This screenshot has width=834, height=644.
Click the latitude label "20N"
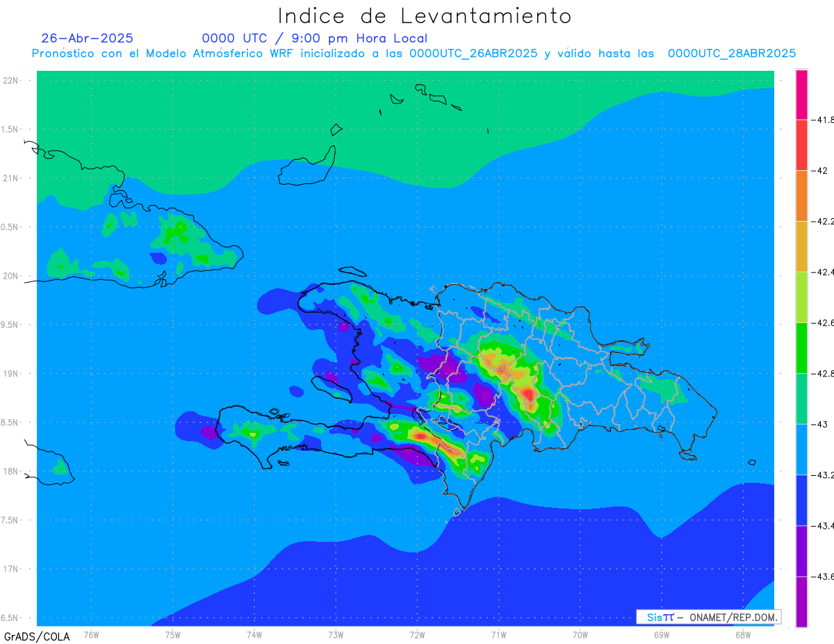pyautogui.click(x=11, y=276)
